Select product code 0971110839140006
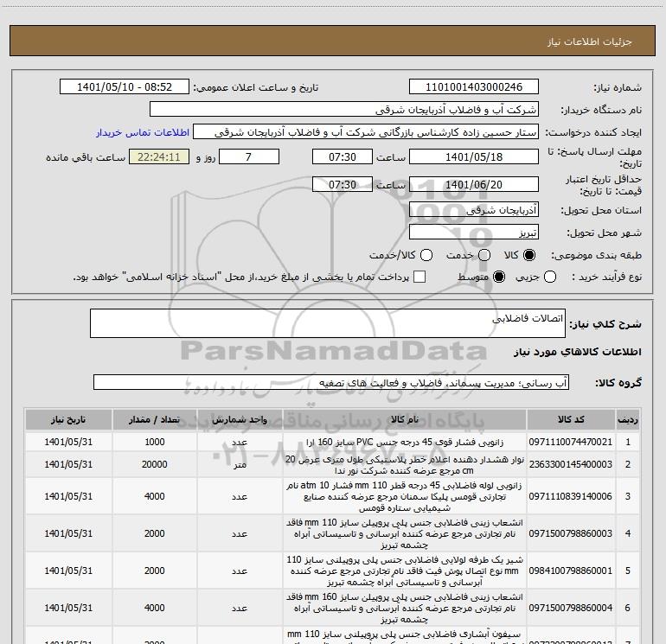Image resolution: width=666 pixels, height=644 pixels. (571, 496)
